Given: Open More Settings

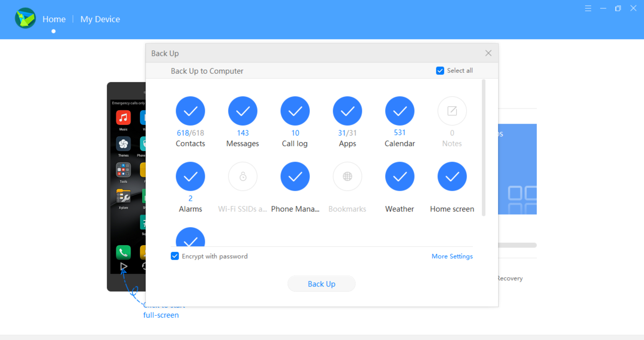Looking at the screenshot, I should coord(452,256).
